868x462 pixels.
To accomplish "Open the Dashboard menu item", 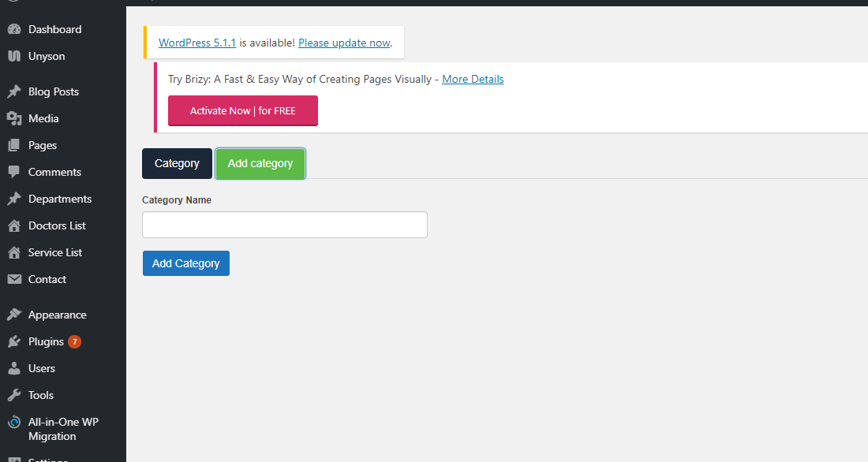I will point(54,29).
